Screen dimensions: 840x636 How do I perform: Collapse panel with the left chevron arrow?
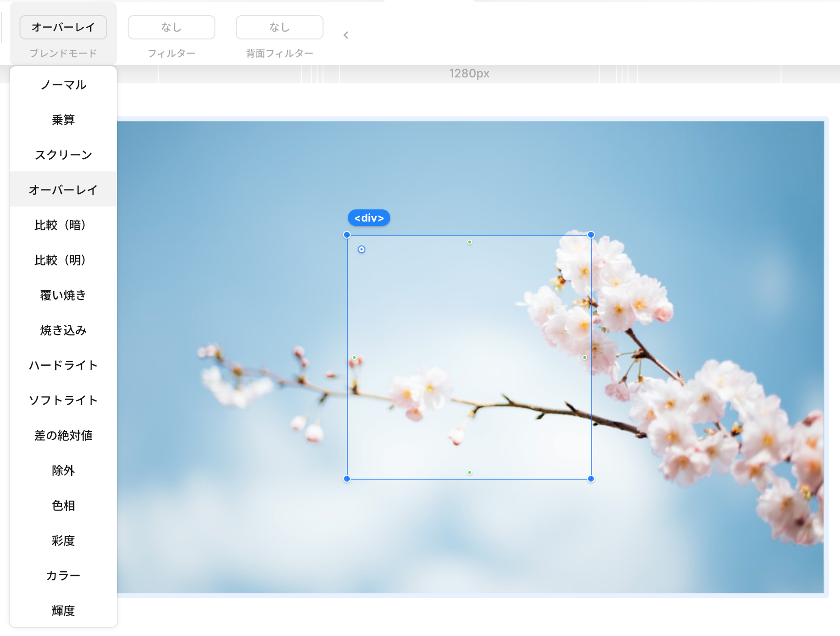tap(346, 35)
